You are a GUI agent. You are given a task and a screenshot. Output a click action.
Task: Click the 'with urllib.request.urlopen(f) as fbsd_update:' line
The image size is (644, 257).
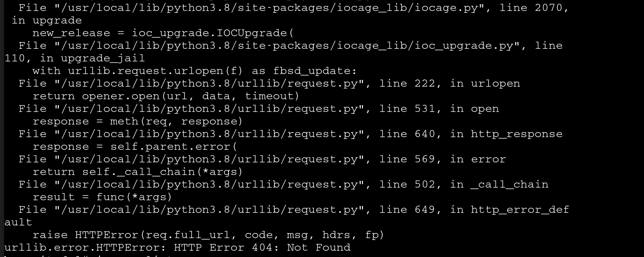click(194, 71)
